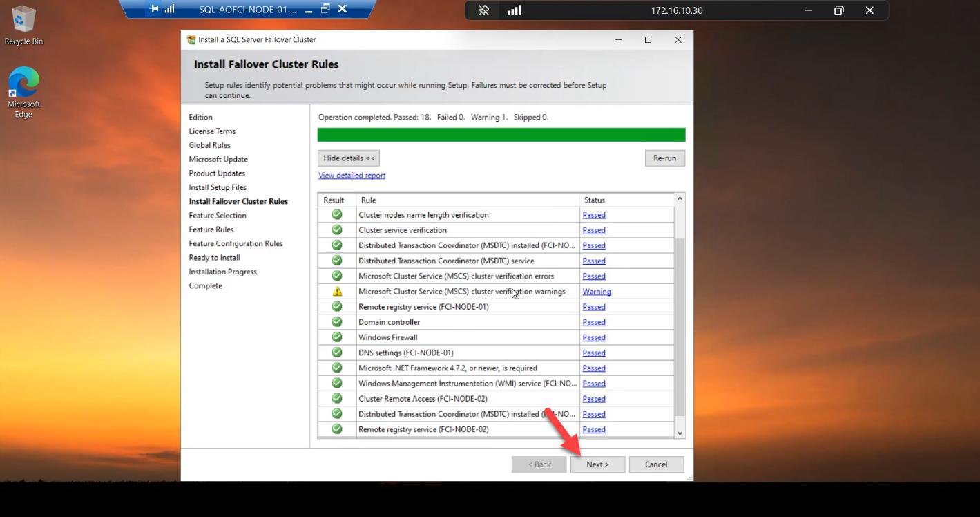Re-run the cluster rule checks
Image resolution: width=980 pixels, height=517 pixels.
coord(665,158)
